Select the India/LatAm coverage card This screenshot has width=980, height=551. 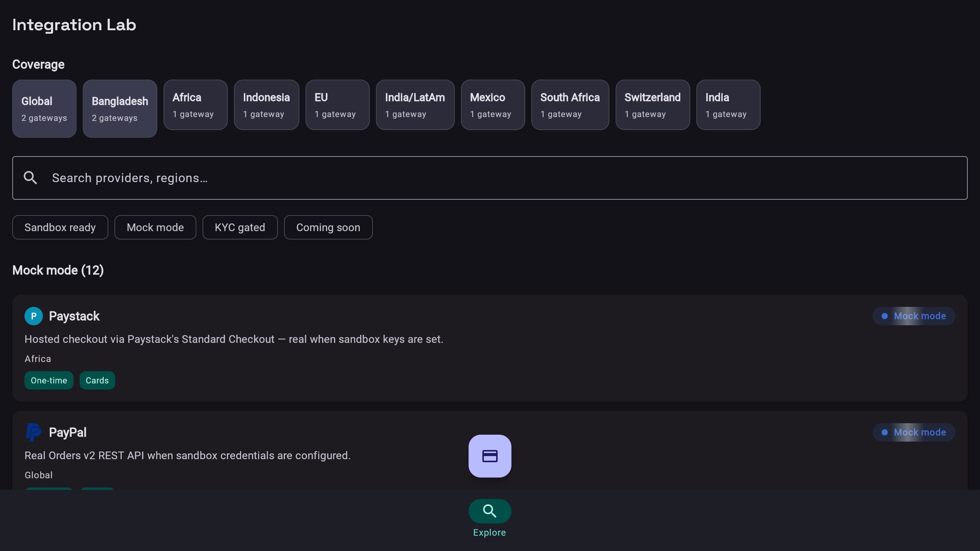(x=415, y=105)
